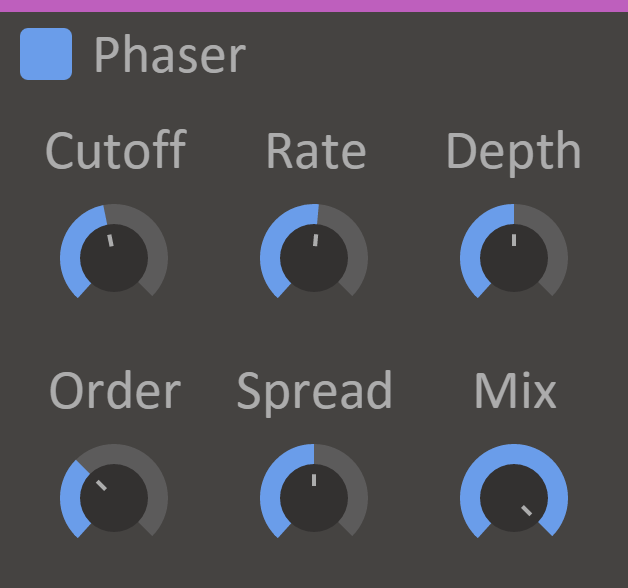Image resolution: width=628 pixels, height=588 pixels.
Task: Click the Depth knob dial
Action: pos(514,258)
